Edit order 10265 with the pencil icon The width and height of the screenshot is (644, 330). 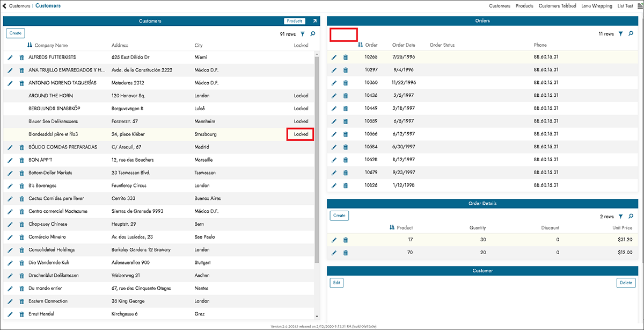coord(334,58)
